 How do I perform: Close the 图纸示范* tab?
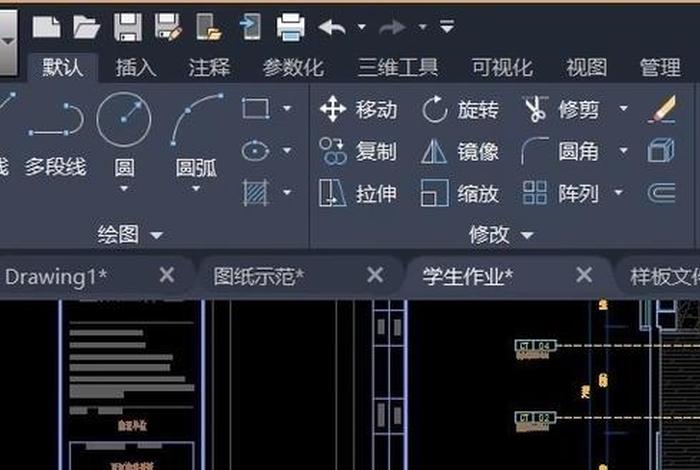(375, 275)
